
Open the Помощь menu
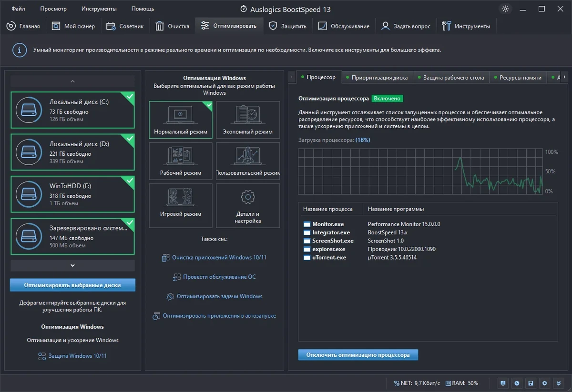tap(143, 9)
